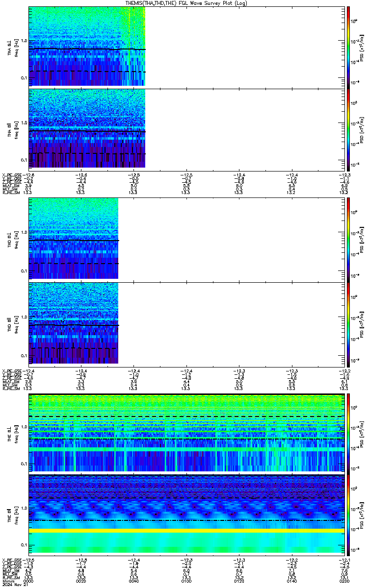Viewport: 368px width, 588px height.
Task: Click the 0040 time tick label
Action: (133, 582)
